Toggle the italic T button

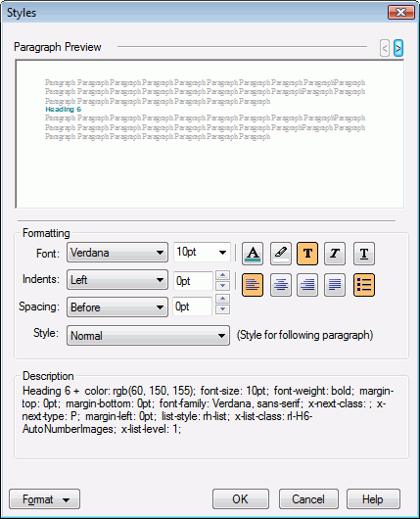pos(335,254)
